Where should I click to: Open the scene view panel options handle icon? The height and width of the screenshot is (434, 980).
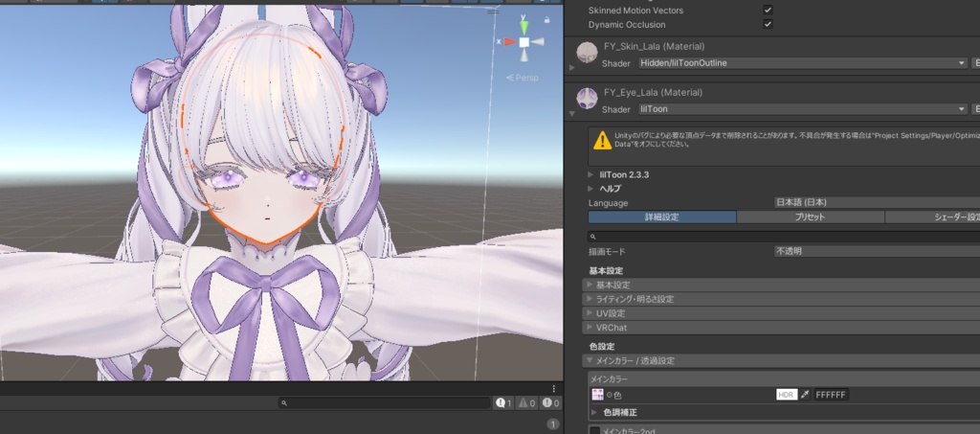pyautogui.click(x=493, y=11)
